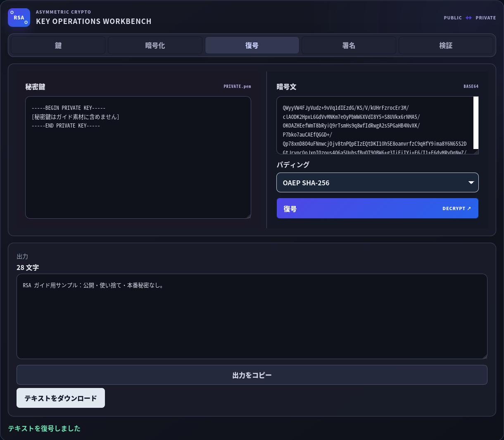Click the ciphertext textarea scrollbar
This screenshot has width=504, height=440.
coord(476,123)
